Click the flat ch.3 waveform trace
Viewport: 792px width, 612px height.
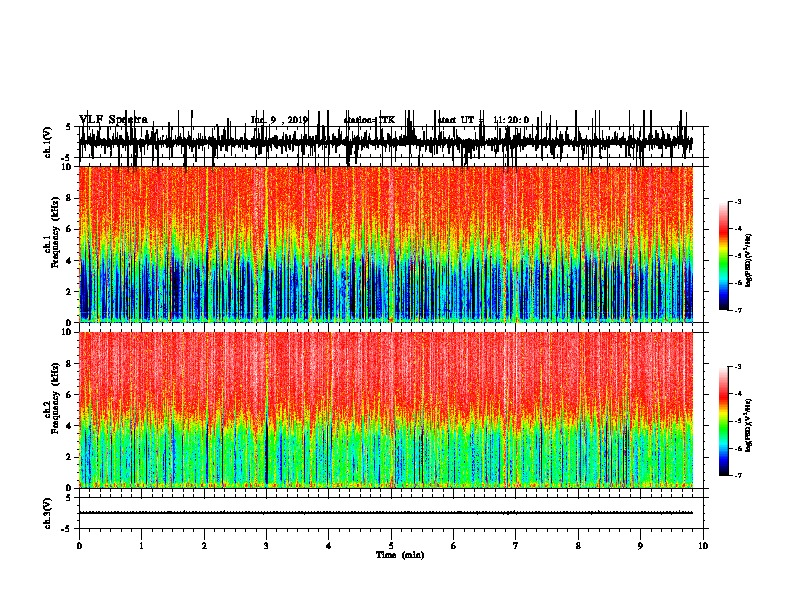tap(386, 513)
